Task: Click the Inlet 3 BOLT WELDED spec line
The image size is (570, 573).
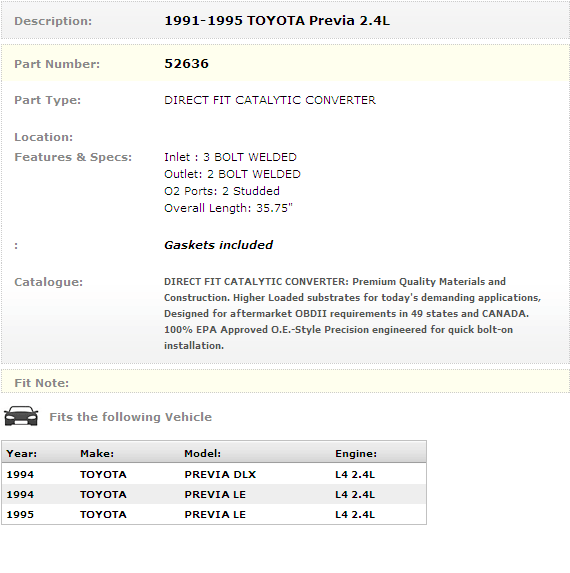Action: (x=230, y=157)
